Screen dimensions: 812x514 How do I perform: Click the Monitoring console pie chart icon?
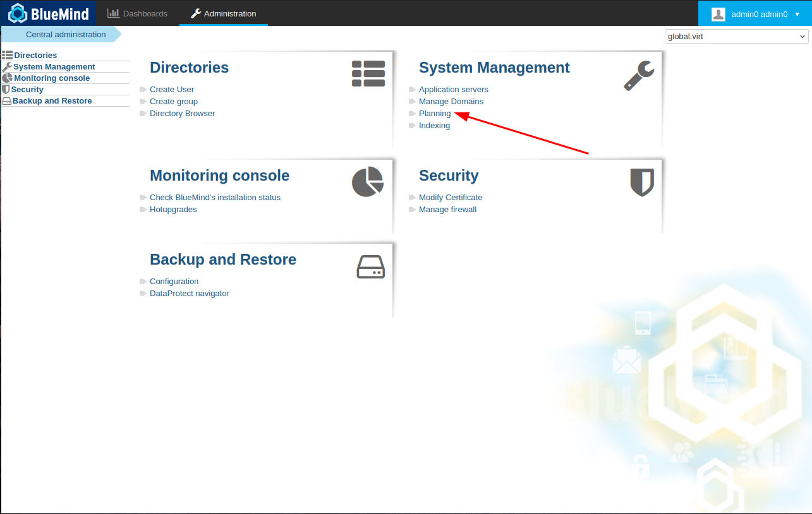pos(368,182)
